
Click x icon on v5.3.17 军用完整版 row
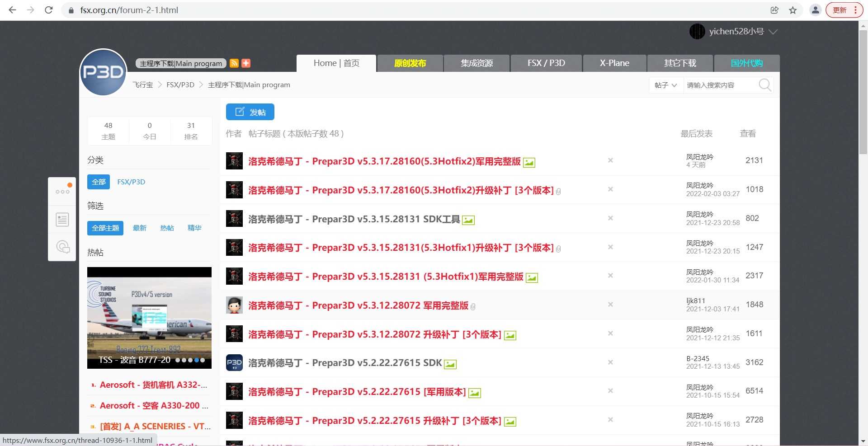click(610, 160)
